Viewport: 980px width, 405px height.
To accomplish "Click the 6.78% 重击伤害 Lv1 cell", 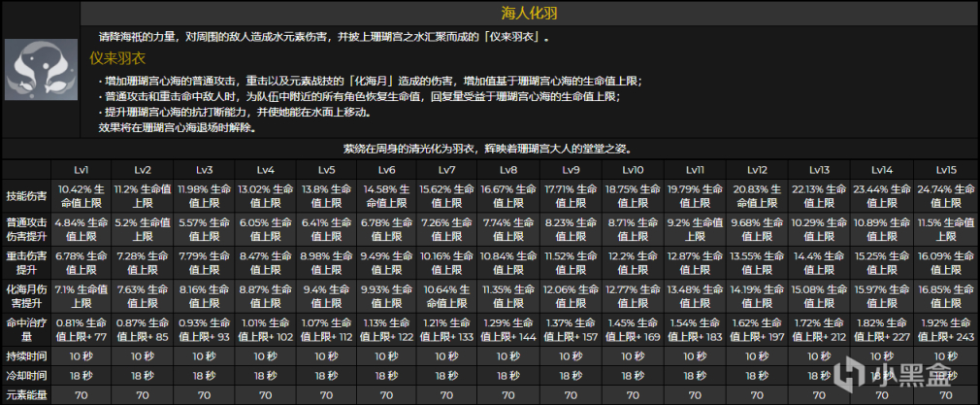I will (82, 263).
